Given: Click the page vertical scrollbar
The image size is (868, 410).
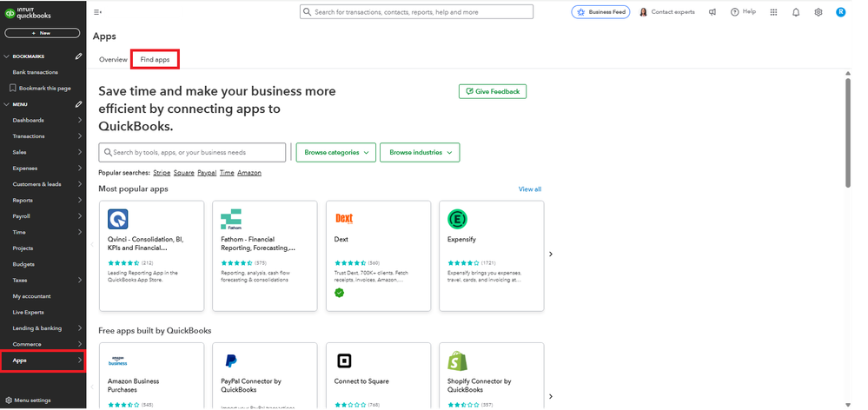Looking at the screenshot, I should point(847,133).
